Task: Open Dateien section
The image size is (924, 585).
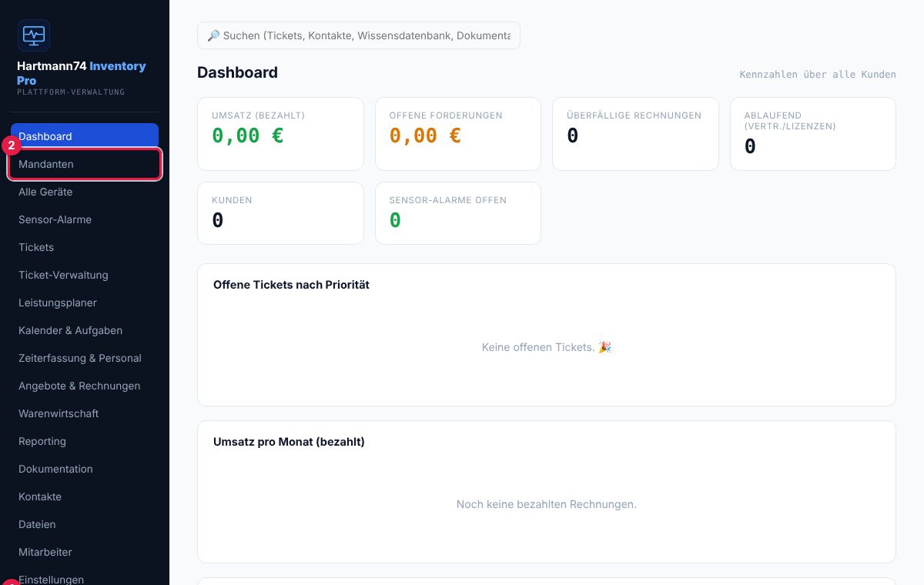Action: pyautogui.click(x=85, y=524)
